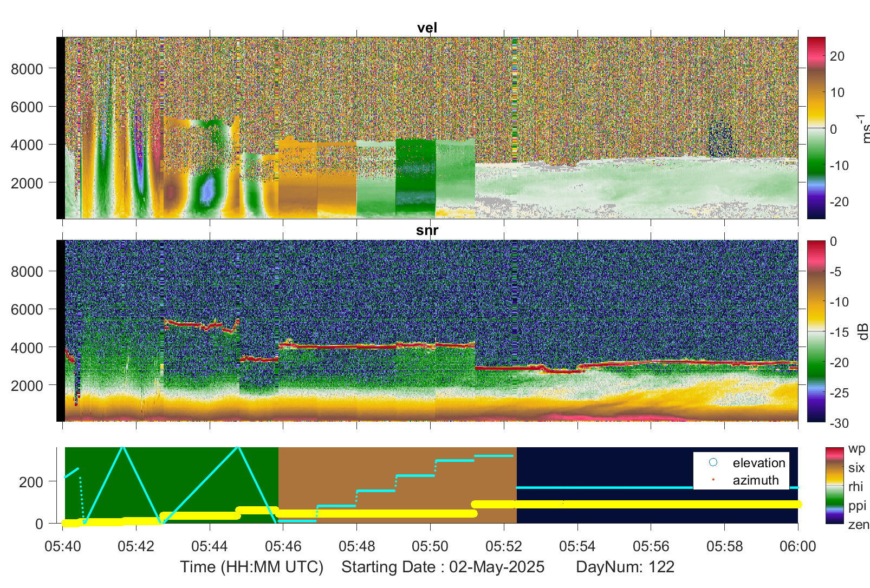Click the -30 label on snr colorbar
Viewport: 870px width, 588px height.
click(x=839, y=423)
